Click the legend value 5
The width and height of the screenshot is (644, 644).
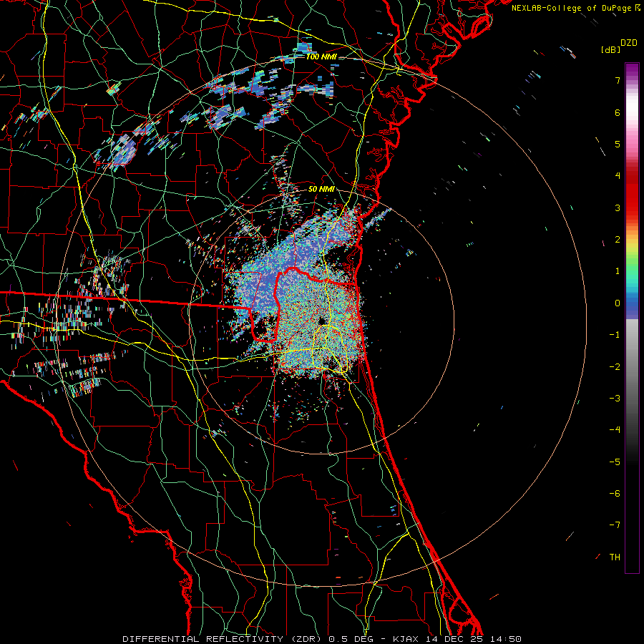pos(618,144)
